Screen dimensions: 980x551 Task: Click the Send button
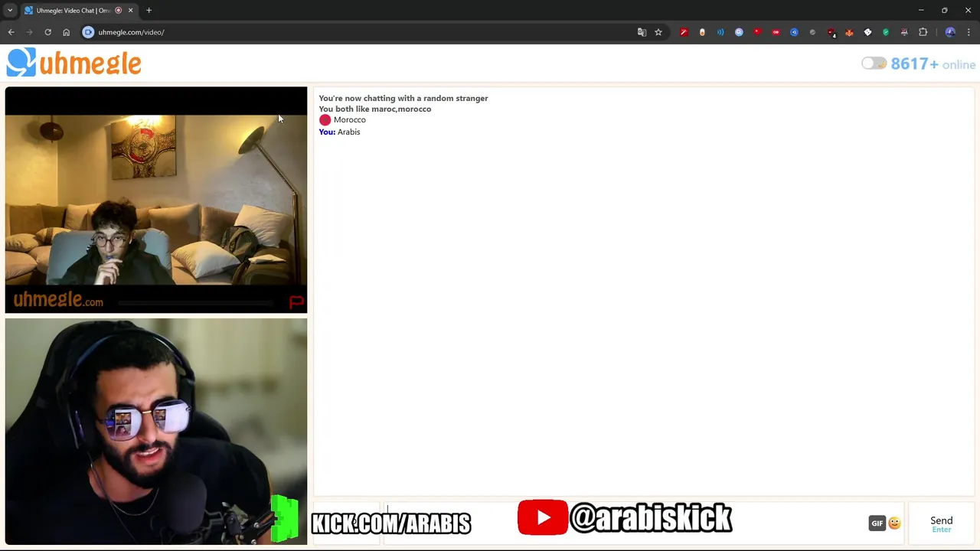pyautogui.click(x=941, y=523)
